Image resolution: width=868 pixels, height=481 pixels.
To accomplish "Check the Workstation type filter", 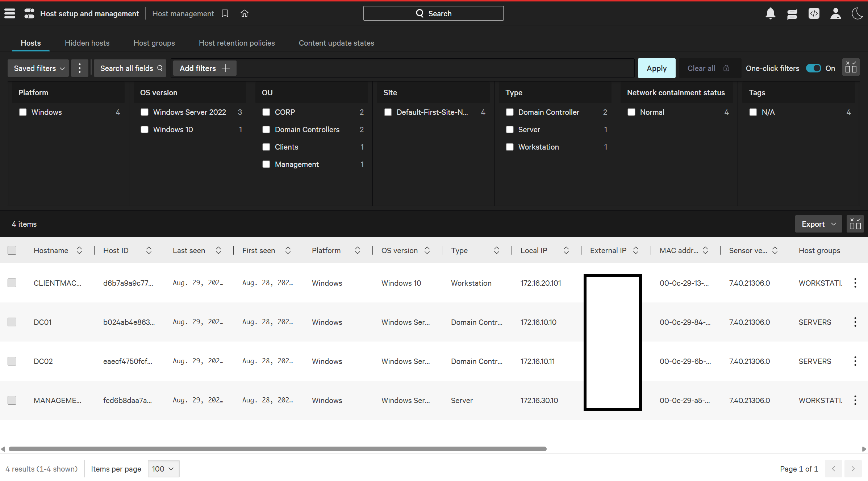I will (x=510, y=147).
